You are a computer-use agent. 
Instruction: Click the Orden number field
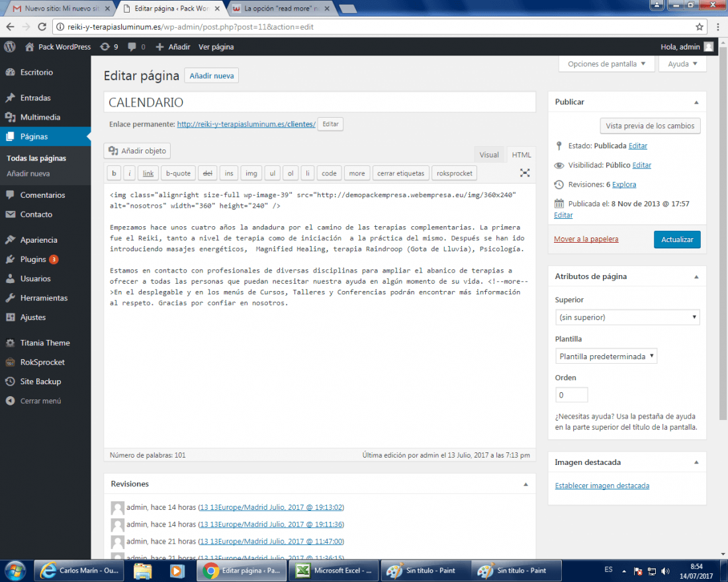coord(572,395)
